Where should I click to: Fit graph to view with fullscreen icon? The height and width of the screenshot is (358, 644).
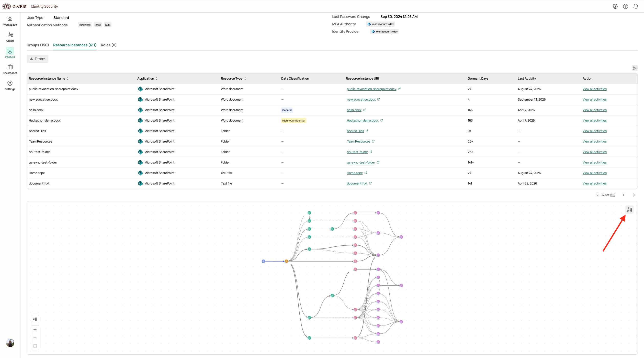coord(35,346)
